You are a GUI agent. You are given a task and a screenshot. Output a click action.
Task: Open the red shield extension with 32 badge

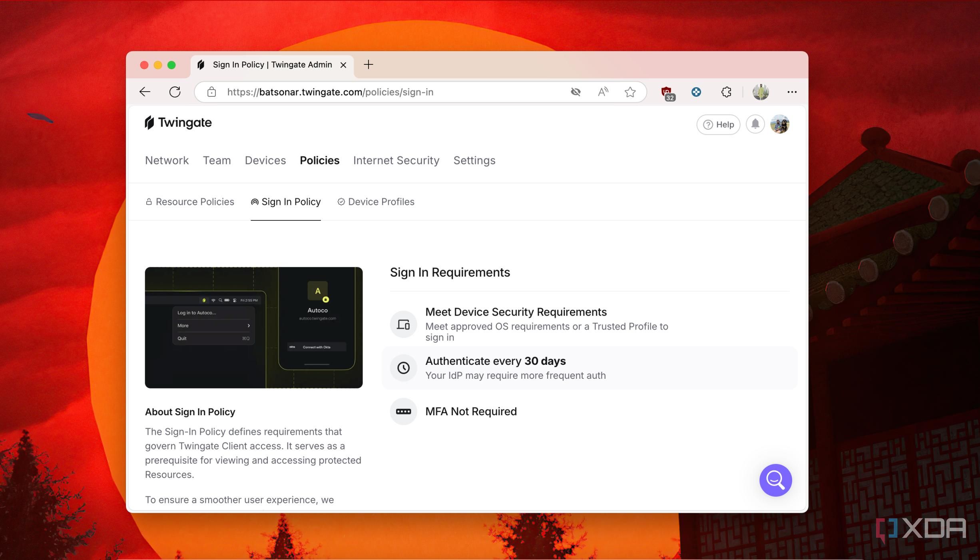(x=667, y=93)
